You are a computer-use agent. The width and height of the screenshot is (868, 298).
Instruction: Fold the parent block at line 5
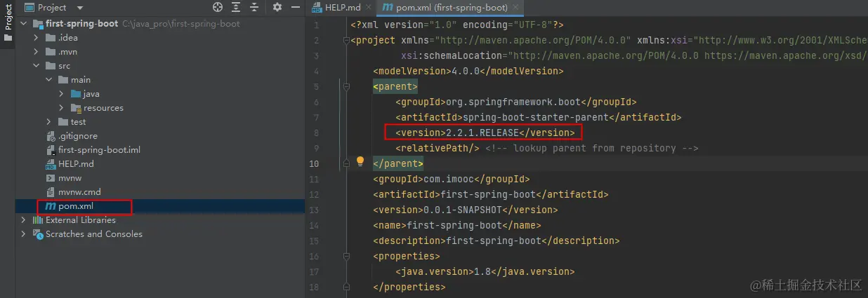tap(346, 87)
